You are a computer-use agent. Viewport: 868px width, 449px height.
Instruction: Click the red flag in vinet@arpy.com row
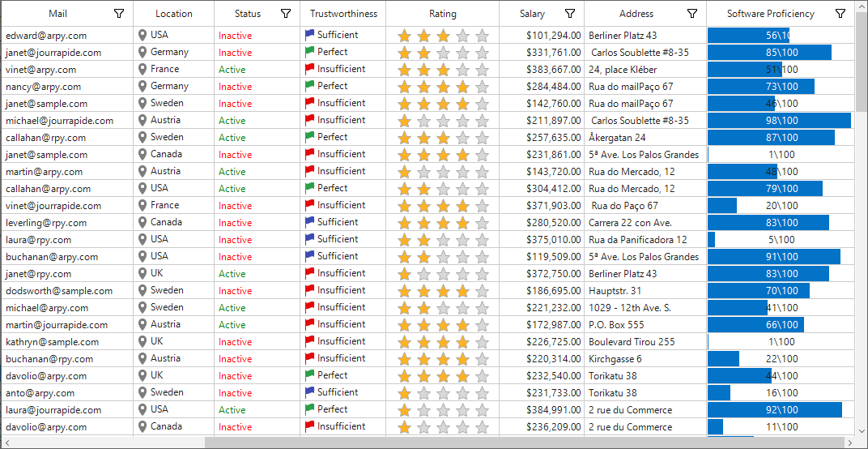click(310, 69)
